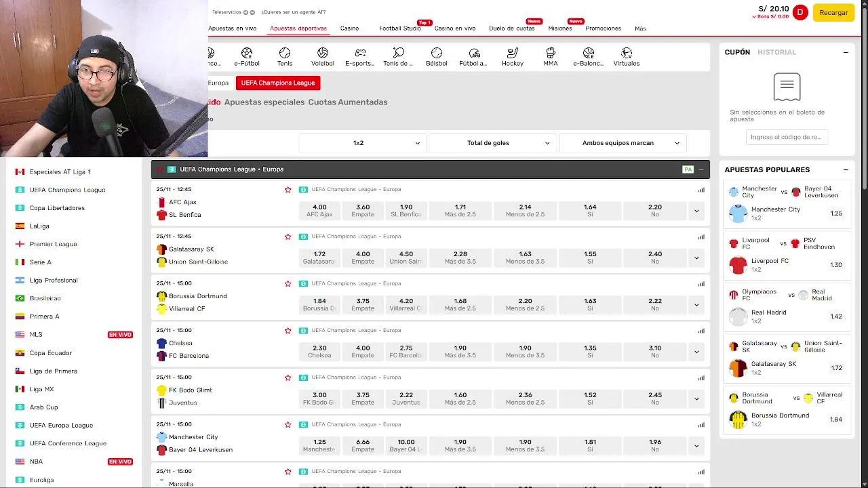Favorite the FK Bodo Glimt vs Juventus match
The height and width of the screenshot is (488, 868).
click(x=288, y=378)
